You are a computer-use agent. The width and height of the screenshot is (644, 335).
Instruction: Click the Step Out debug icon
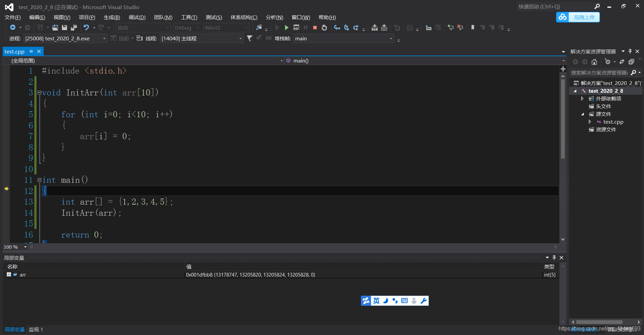point(356,28)
